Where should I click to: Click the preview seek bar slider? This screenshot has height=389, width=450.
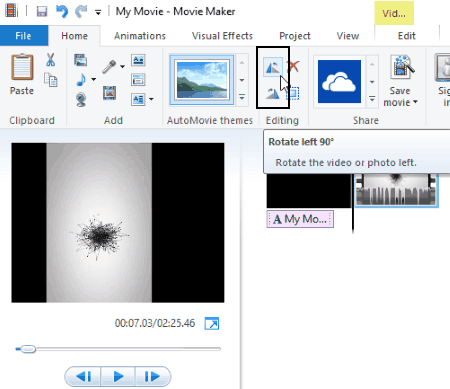point(28,349)
